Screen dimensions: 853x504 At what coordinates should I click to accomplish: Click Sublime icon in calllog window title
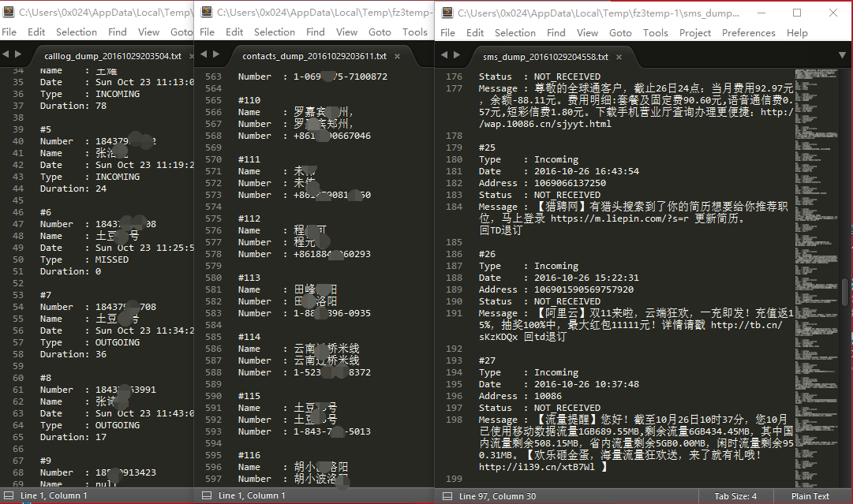pyautogui.click(x=9, y=11)
